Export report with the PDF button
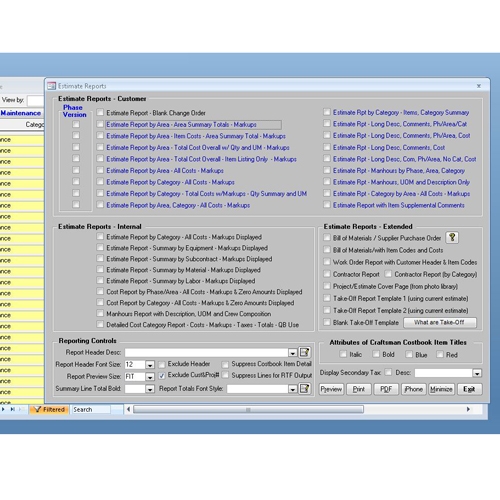 point(386,389)
